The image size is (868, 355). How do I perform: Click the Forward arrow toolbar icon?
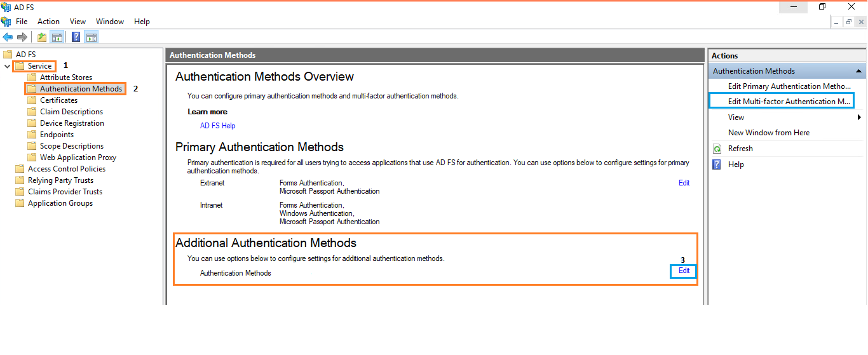pyautogui.click(x=22, y=37)
